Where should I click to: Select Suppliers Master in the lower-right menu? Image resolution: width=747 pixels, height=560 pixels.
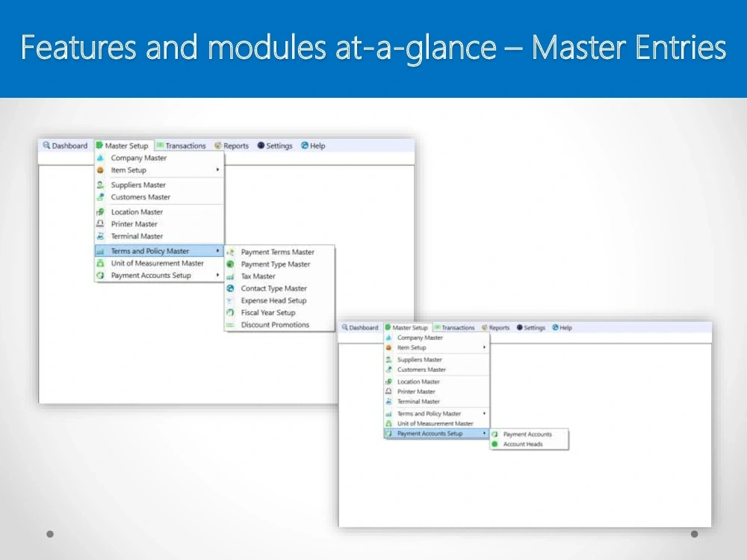[x=436, y=360]
